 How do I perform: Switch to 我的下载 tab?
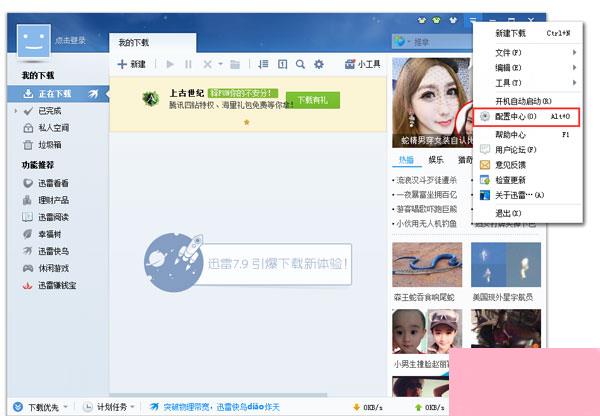(x=153, y=42)
